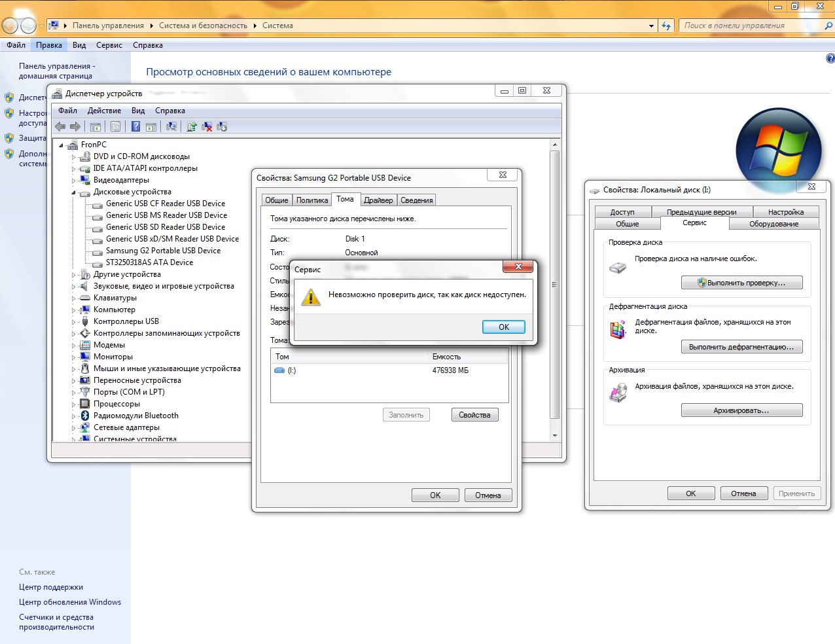Open Properties icon in Device Manager toolbar
This screenshot has width=835, height=644.
pyautogui.click(x=115, y=126)
